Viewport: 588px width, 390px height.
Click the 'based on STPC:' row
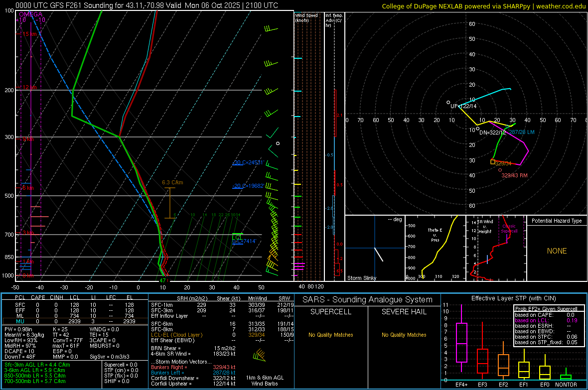[x=546, y=337]
